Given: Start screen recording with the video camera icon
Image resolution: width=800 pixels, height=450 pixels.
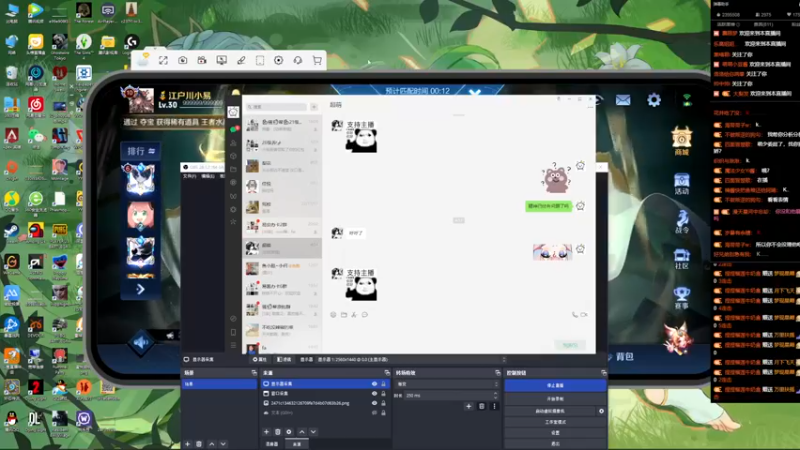Looking at the screenshot, I should (202, 60).
